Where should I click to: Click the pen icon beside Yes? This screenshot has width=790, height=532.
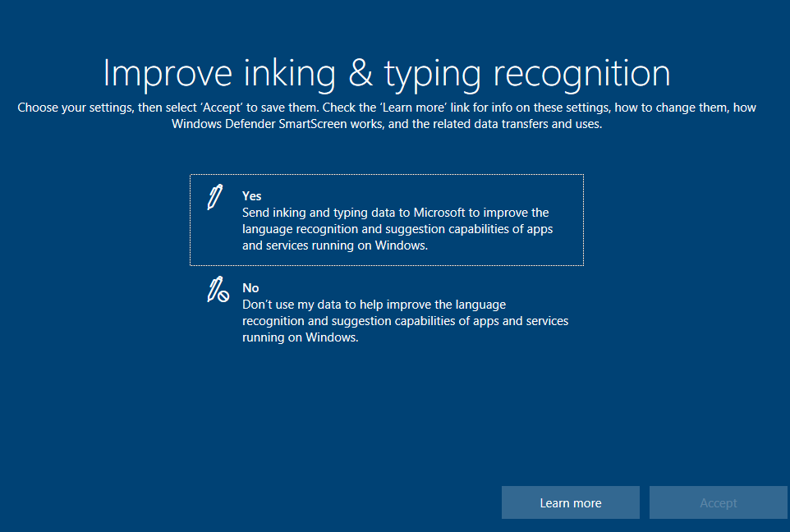tap(214, 198)
